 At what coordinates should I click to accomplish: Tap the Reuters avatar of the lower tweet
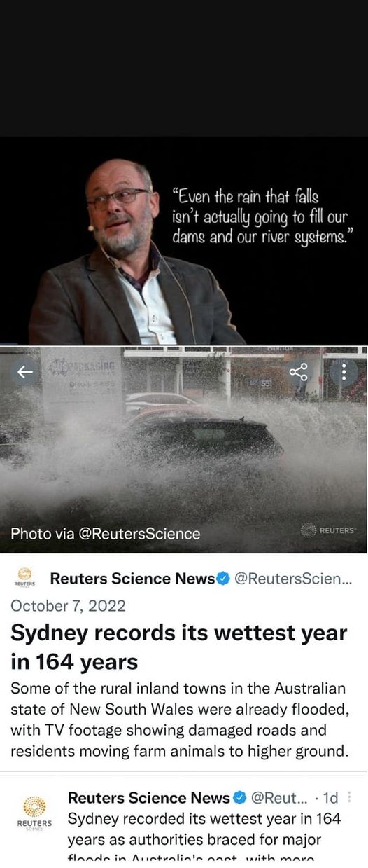click(34, 813)
